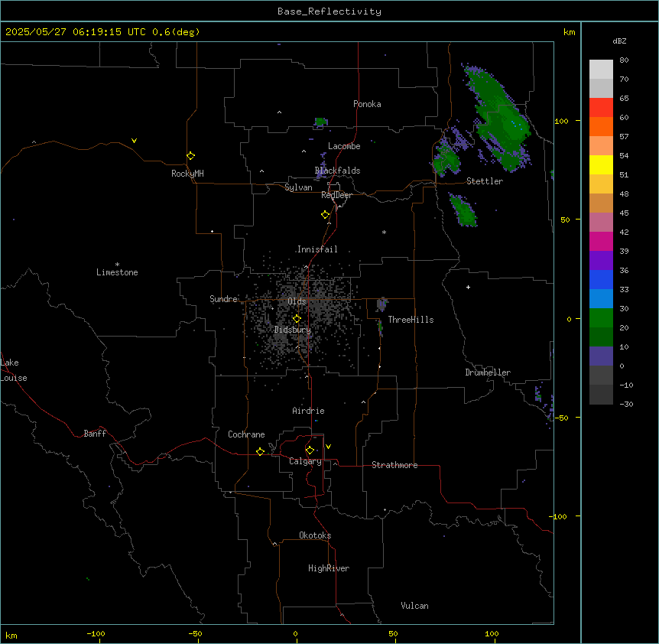
Task: Click the Innisfail town label
Action: tap(317, 249)
